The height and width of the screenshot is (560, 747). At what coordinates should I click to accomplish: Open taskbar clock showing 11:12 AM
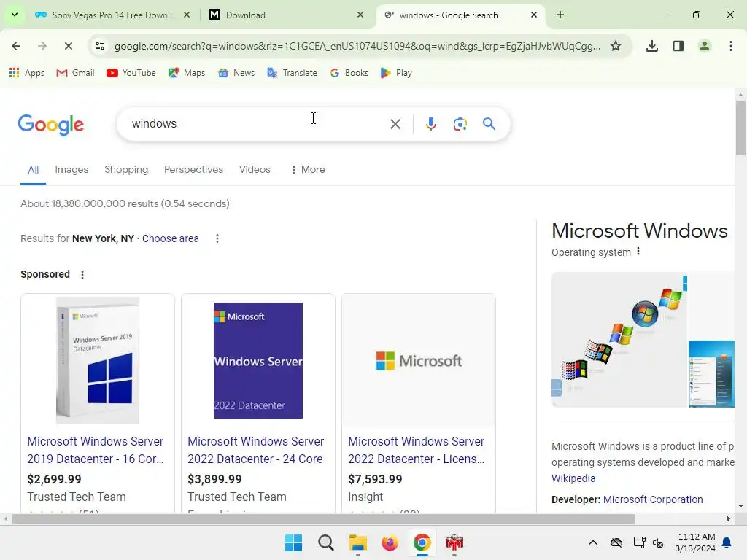pyautogui.click(x=695, y=542)
